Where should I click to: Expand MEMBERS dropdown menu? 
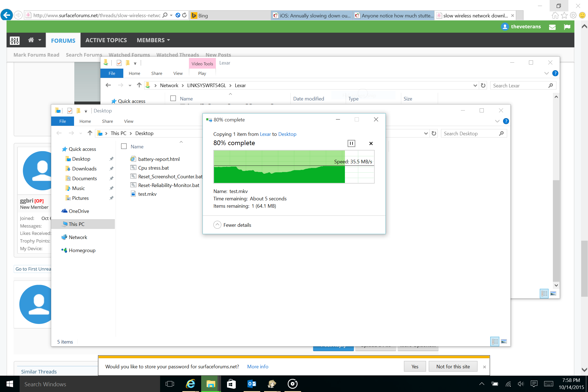pos(153,40)
